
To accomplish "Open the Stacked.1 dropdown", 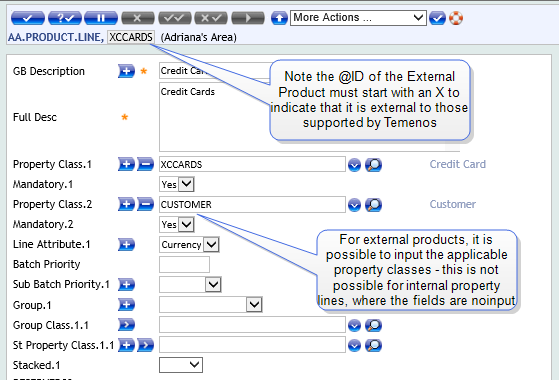I will pyautogui.click(x=181, y=365).
